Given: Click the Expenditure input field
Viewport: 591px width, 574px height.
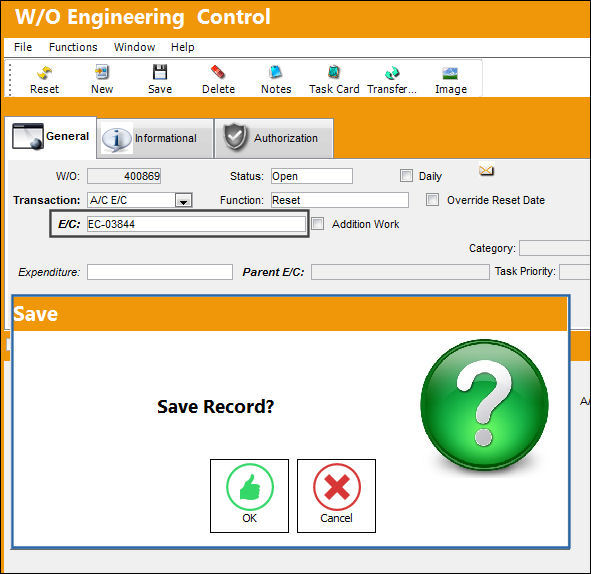Looking at the screenshot, I should pos(160,272).
